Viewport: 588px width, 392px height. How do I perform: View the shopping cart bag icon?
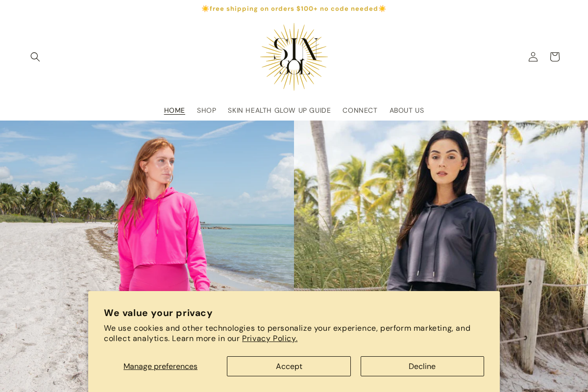pyautogui.click(x=555, y=57)
